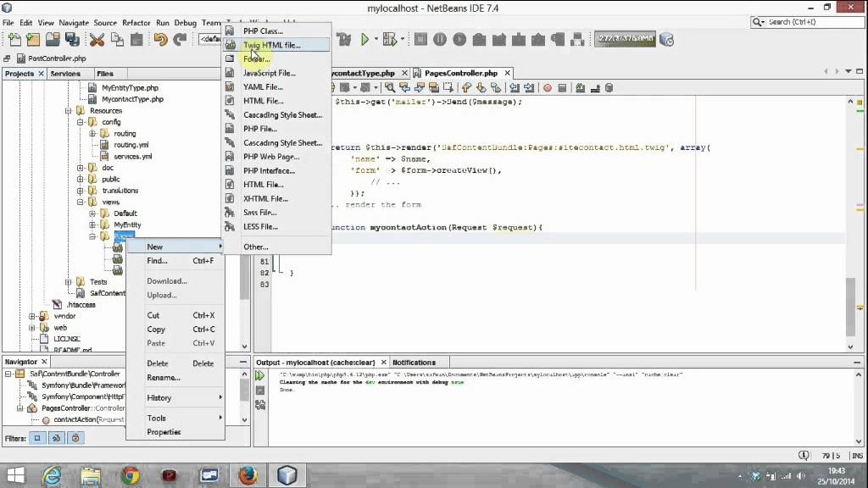Image resolution: width=868 pixels, height=488 pixels.
Task: Open Internet Explorer from taskbar
Action: click(52, 475)
